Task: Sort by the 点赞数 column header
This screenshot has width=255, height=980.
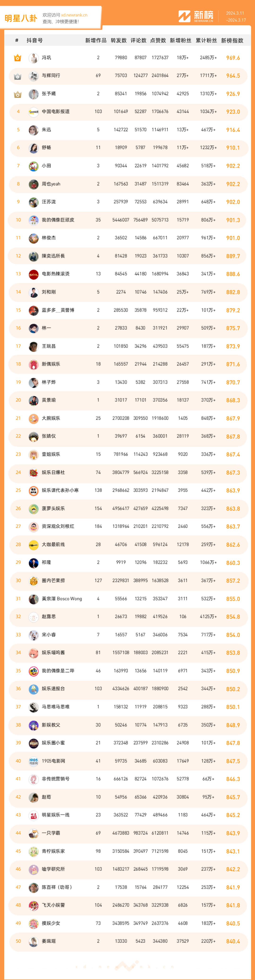Action: coord(158,40)
